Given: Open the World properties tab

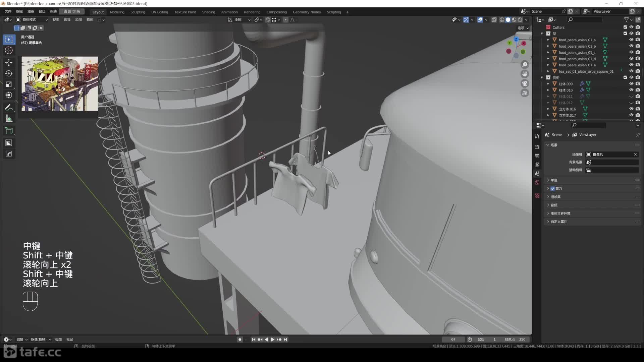Looking at the screenshot, I should (537, 182).
